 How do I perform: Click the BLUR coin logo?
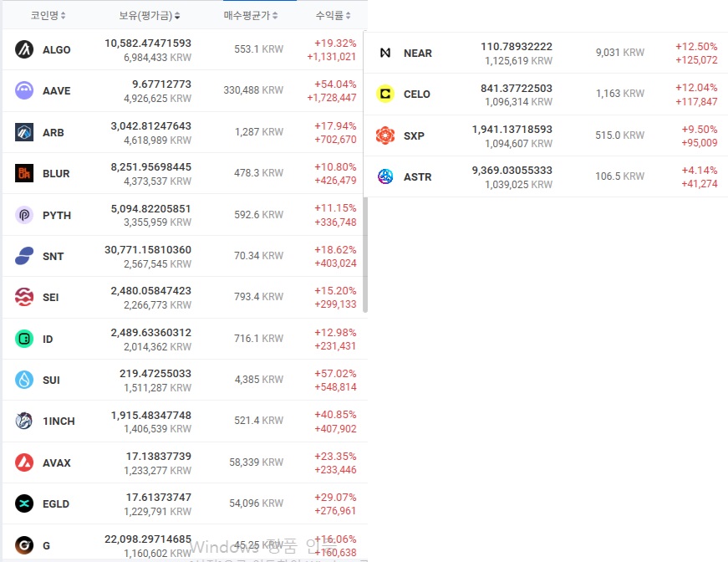[x=24, y=173]
